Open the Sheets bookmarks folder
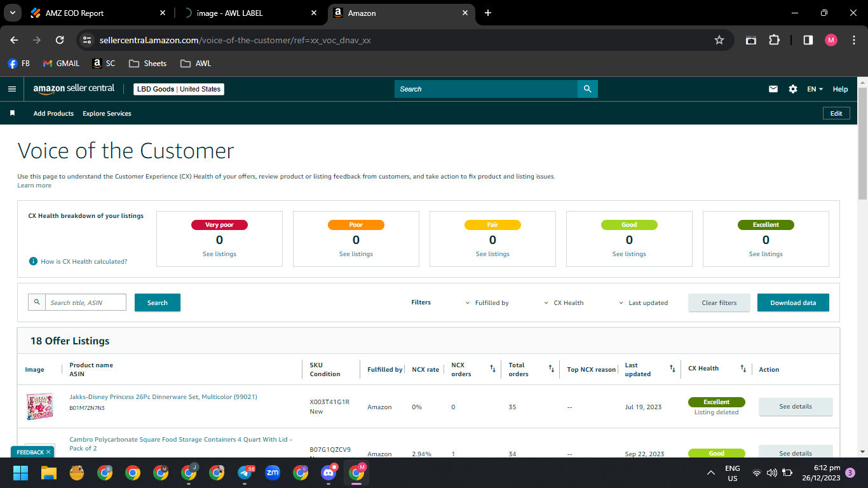 click(147, 64)
